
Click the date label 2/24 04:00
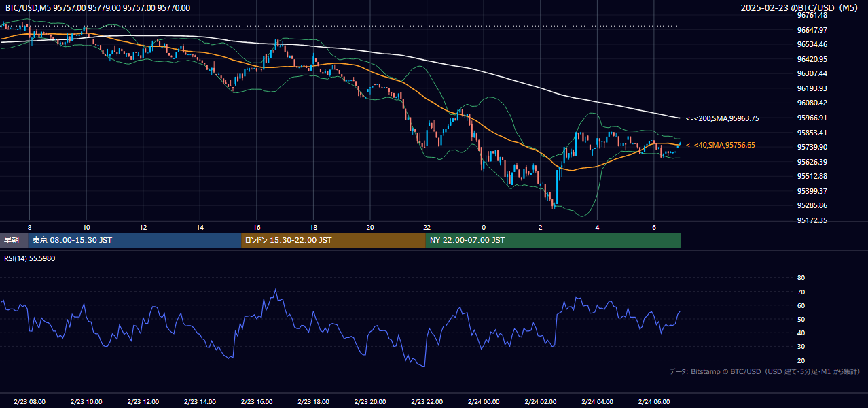tap(597, 402)
